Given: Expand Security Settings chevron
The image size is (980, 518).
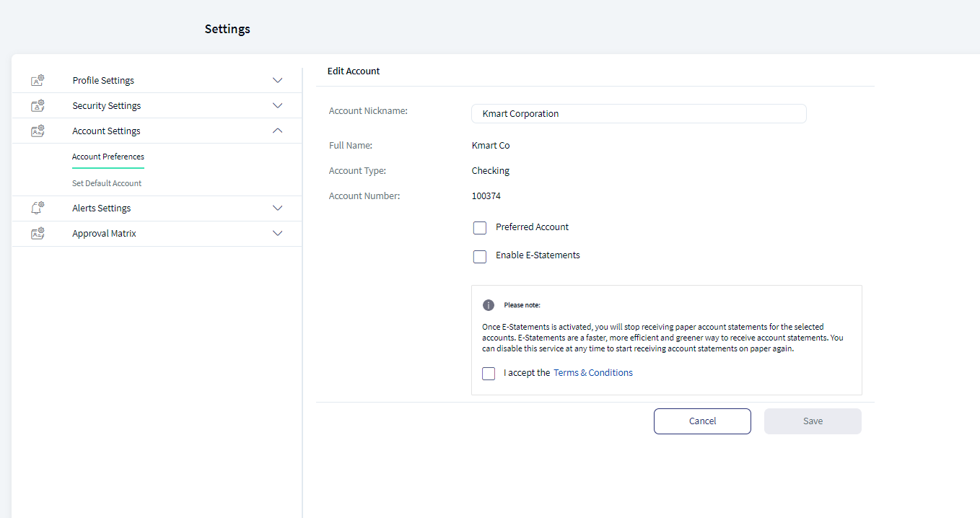Looking at the screenshot, I should [278, 105].
